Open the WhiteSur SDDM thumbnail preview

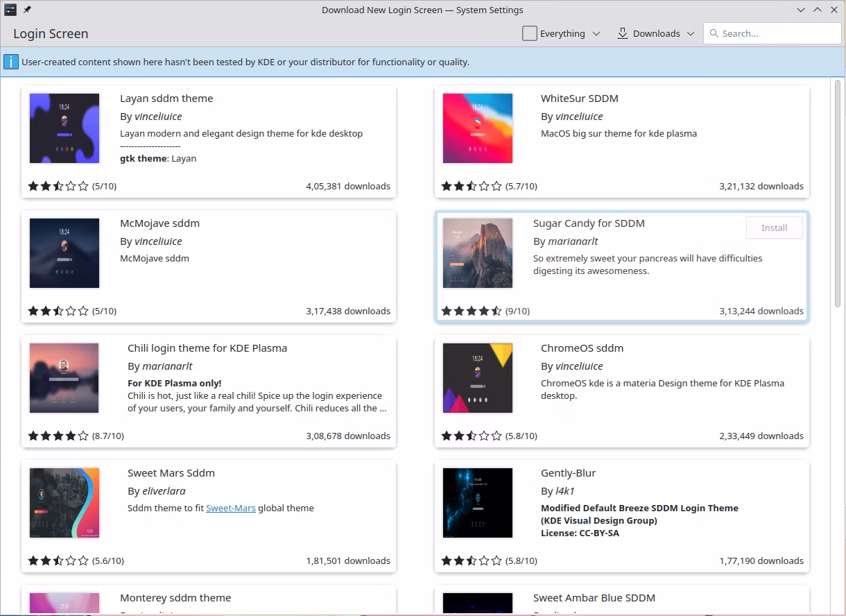(478, 128)
